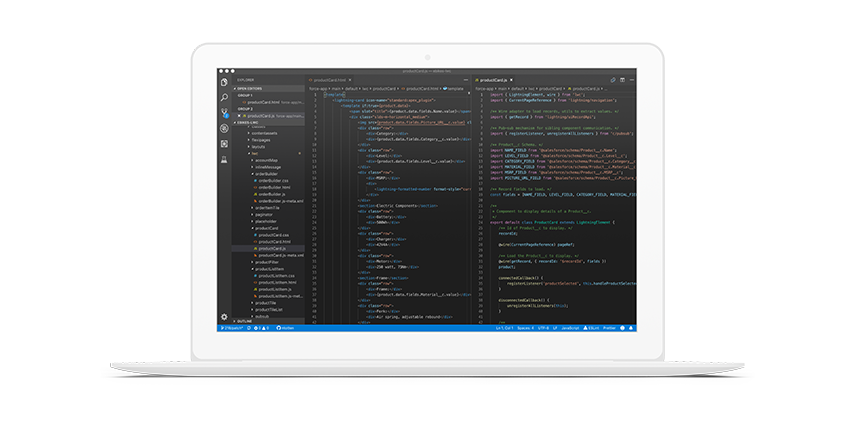Screen dimensions: 857x447
Task: Expand the productFilter folder
Action: (268, 262)
